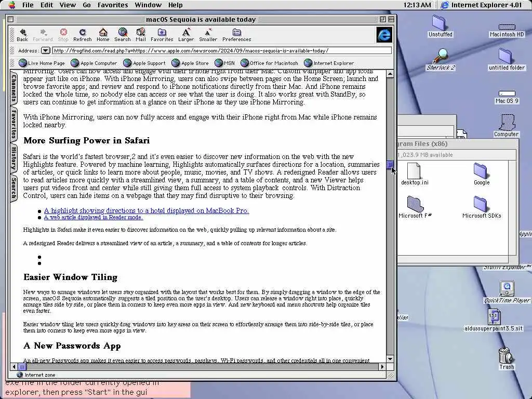Click the Stop loading button
Screen dimensions: 532x399
pos(63,35)
